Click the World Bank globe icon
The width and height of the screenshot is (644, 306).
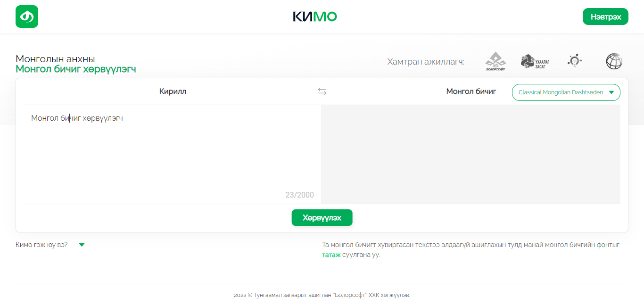614,61
